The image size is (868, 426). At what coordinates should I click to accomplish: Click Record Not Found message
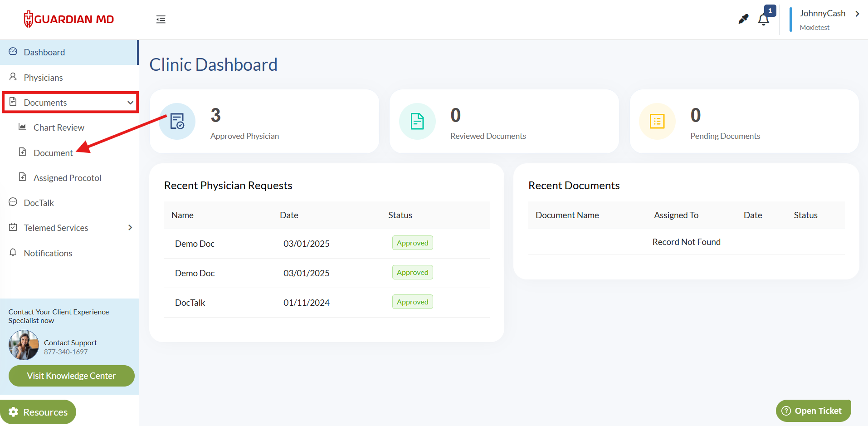[687, 242]
